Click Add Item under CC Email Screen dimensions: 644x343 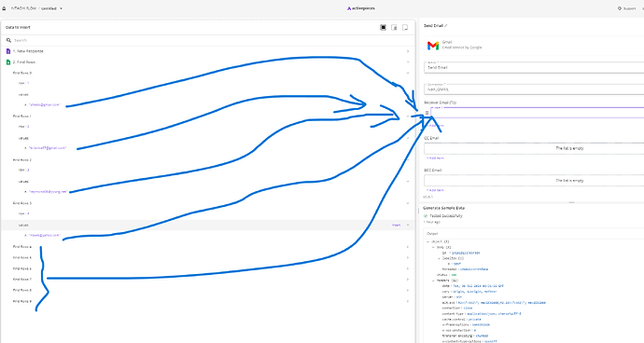[x=435, y=158]
